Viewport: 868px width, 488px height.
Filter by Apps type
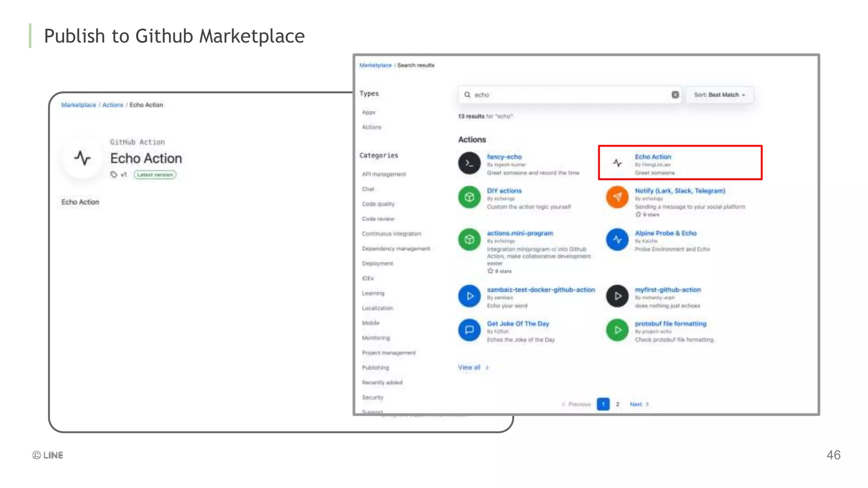369,112
